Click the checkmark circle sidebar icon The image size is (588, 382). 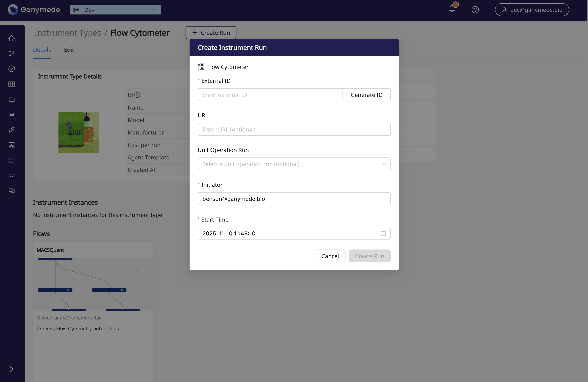click(x=12, y=69)
